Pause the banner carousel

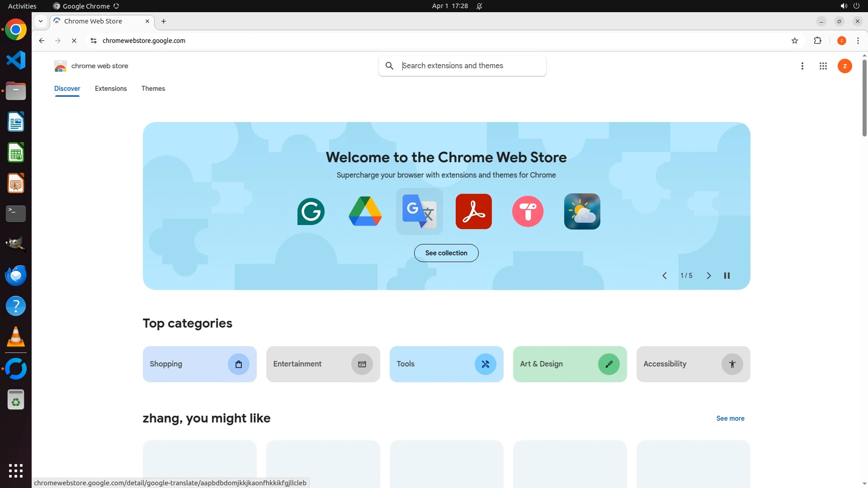tap(727, 276)
